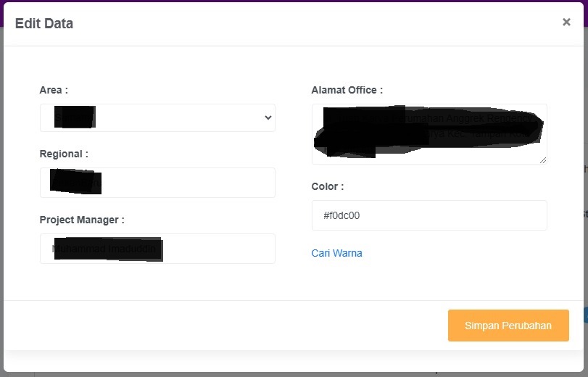Click the blank header area of the dialog
Image resolution: width=588 pixels, height=377 pixels.
click(x=290, y=23)
